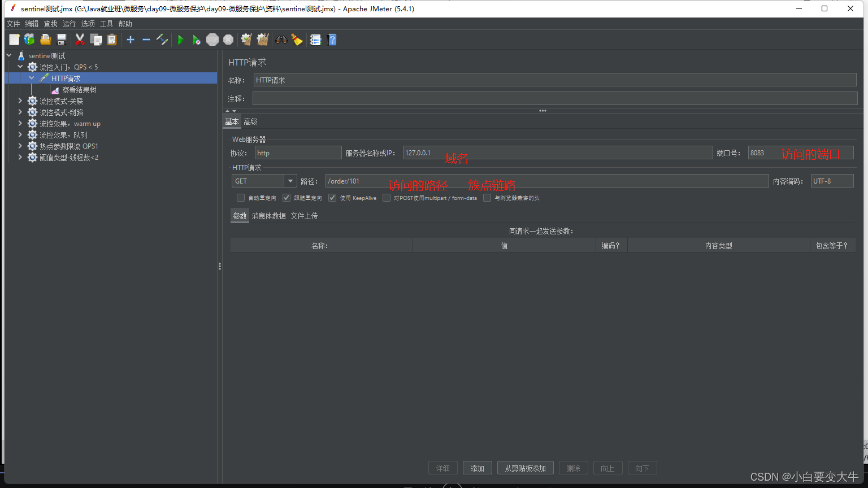
Task: Collapse the HTTP请求 tree node
Action: [32, 79]
